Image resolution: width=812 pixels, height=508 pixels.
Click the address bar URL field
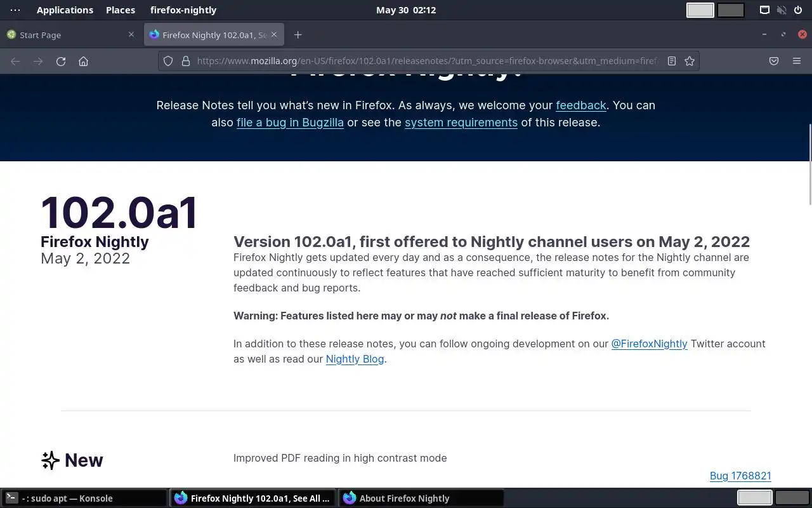pos(429,61)
